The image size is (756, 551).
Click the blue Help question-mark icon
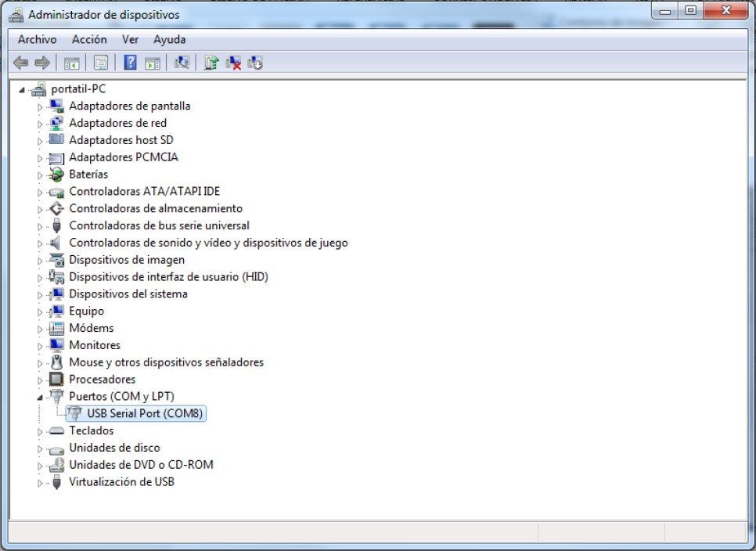(130, 63)
